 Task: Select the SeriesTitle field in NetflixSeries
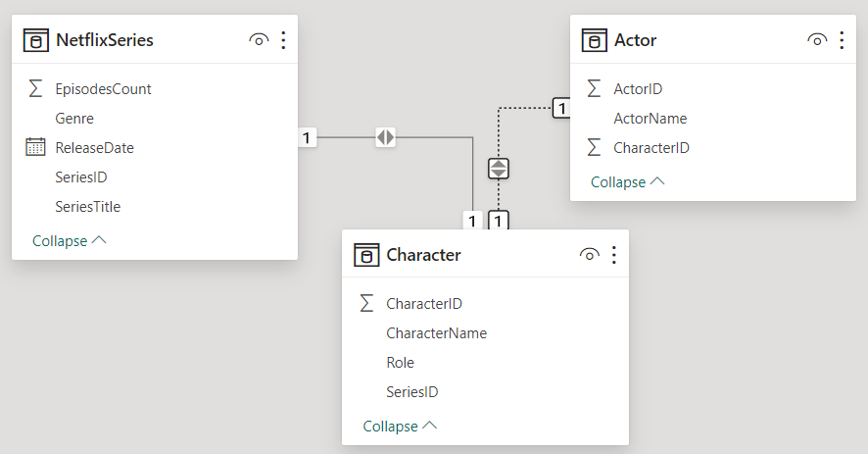click(88, 207)
